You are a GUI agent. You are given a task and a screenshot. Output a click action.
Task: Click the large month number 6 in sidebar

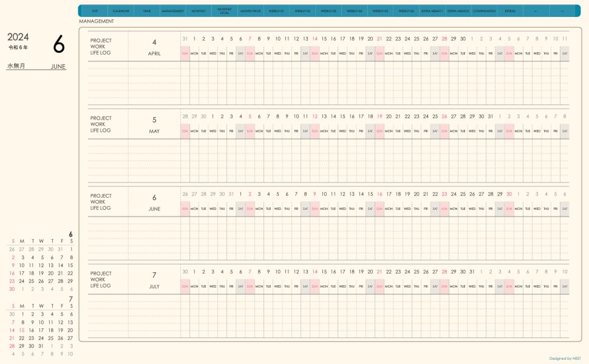coord(59,44)
